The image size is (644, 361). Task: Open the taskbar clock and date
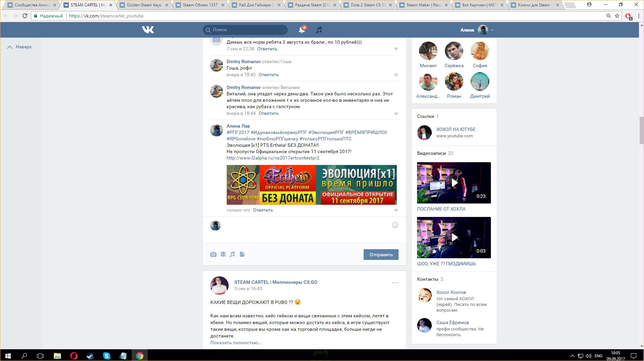[615, 356]
